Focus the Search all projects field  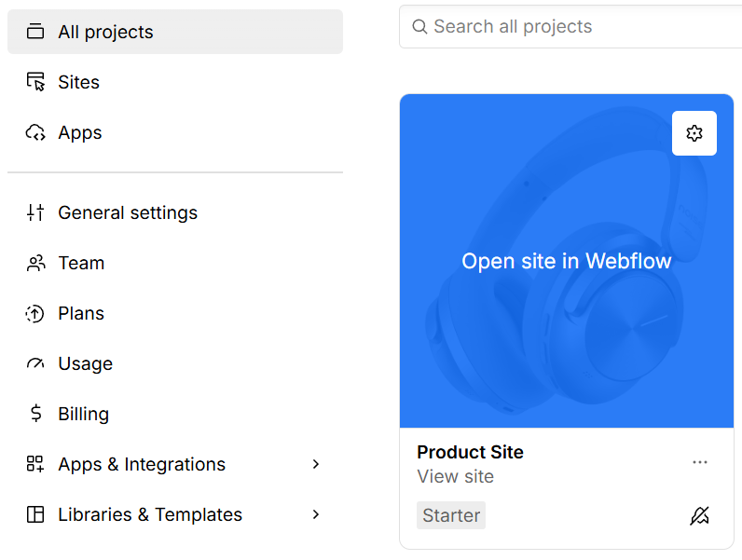pyautogui.click(x=570, y=26)
